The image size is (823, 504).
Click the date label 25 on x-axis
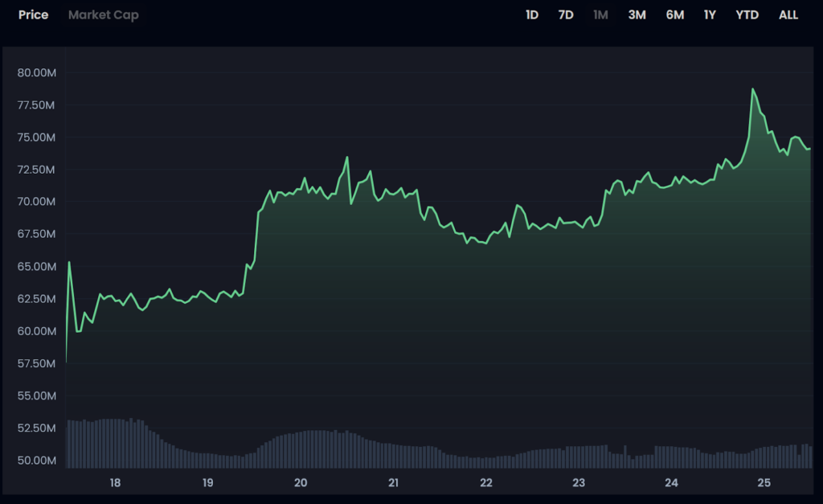[x=764, y=483]
